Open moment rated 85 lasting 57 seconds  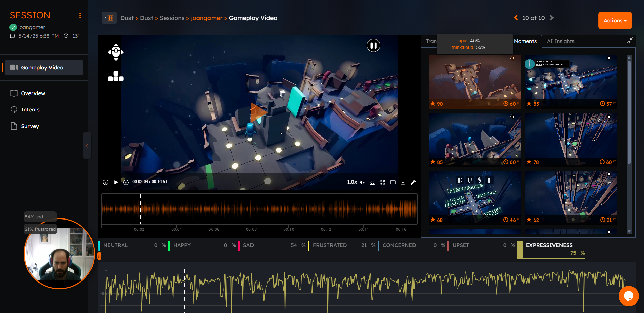click(571, 82)
